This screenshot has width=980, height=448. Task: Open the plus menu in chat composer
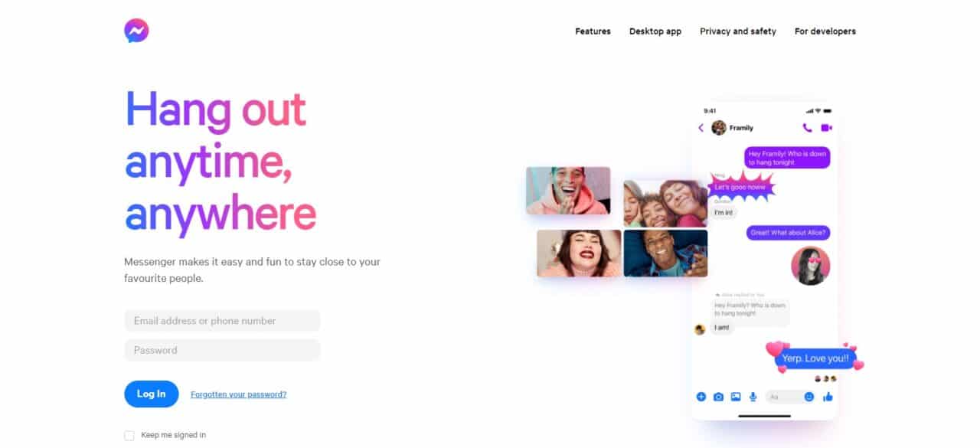(701, 397)
